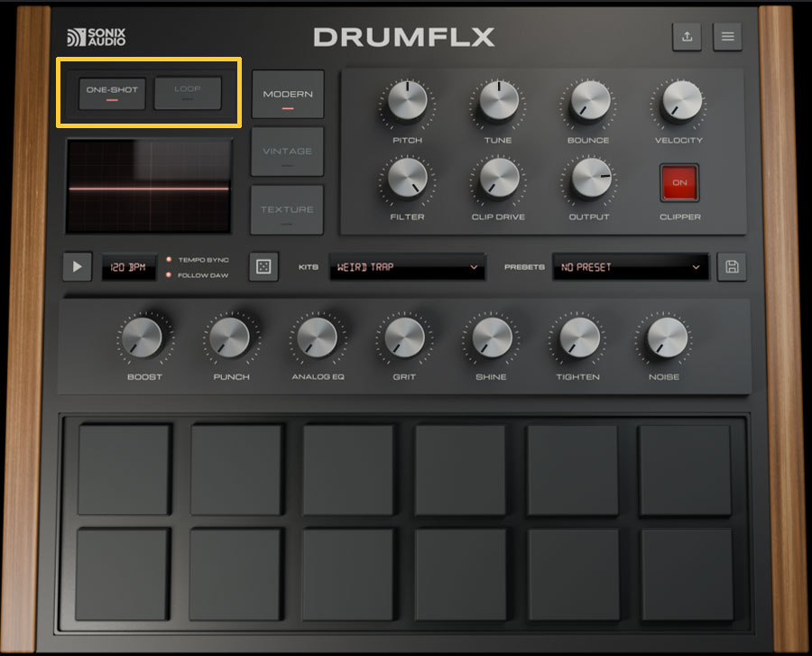Click the PUNCH knob
Image resolution: width=812 pixels, height=656 pixels.
(x=229, y=337)
